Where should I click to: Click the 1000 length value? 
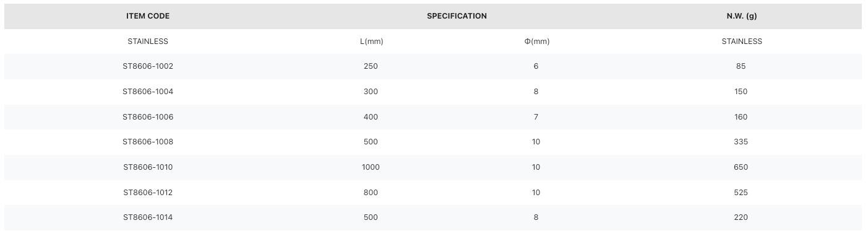(x=371, y=167)
